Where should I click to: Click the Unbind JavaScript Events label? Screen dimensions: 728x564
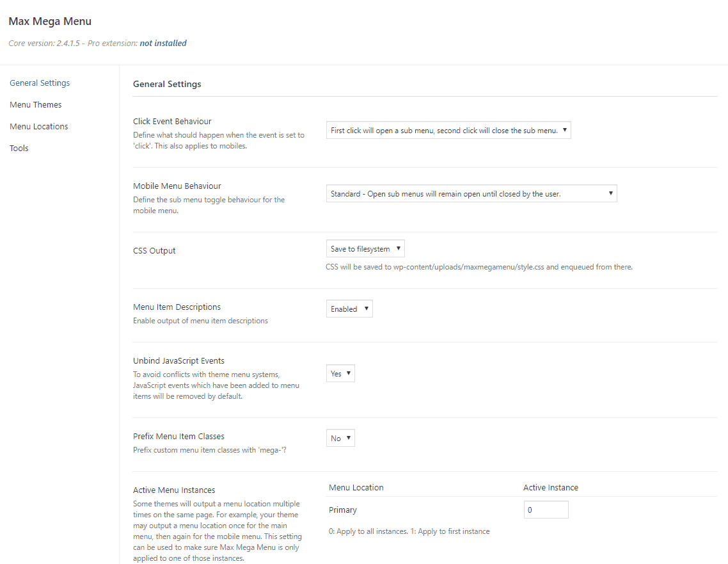pos(178,361)
